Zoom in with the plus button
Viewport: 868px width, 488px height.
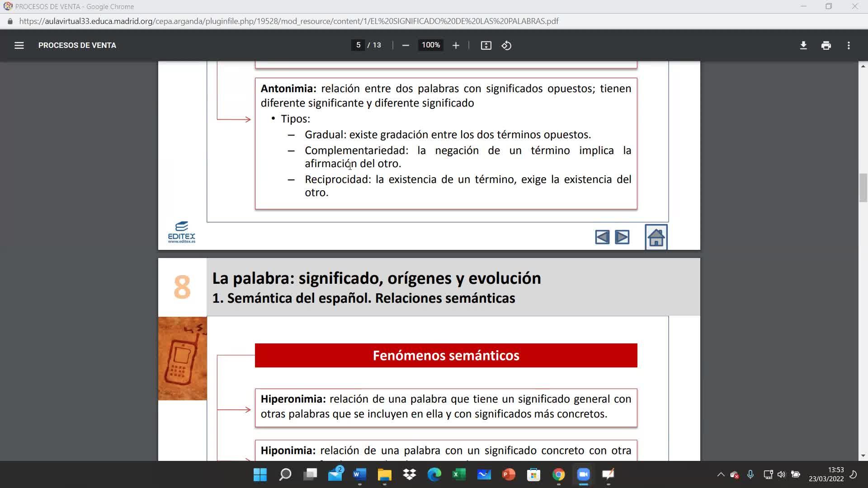456,45
